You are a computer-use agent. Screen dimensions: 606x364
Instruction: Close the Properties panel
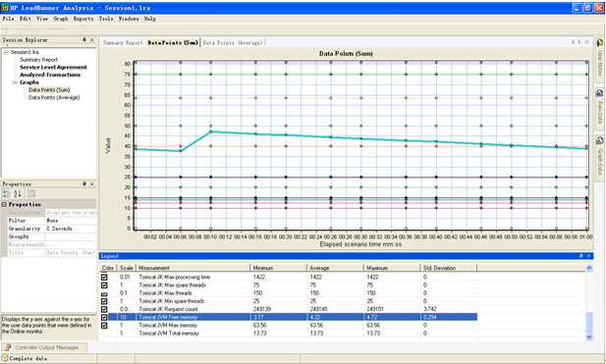(x=92, y=184)
